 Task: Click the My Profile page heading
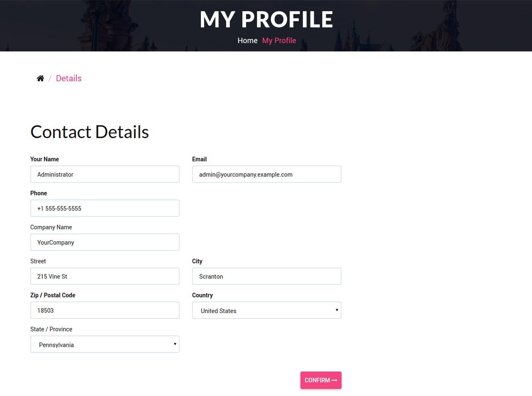tap(266, 19)
